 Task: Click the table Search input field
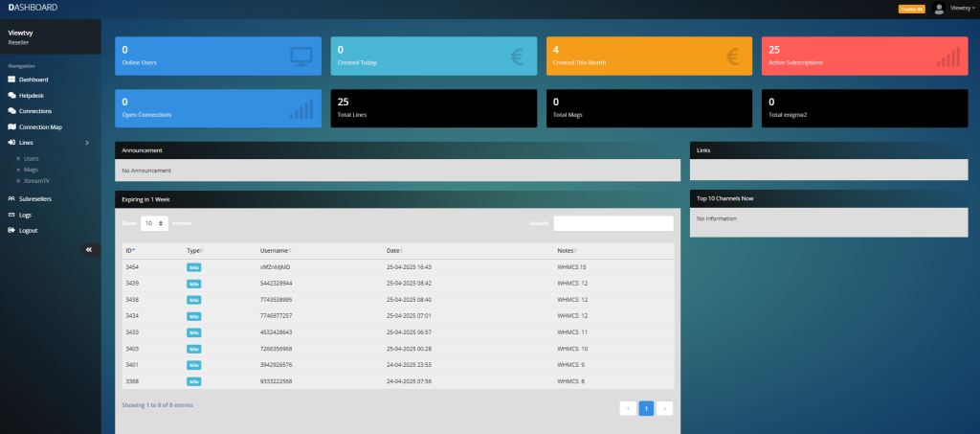612,223
